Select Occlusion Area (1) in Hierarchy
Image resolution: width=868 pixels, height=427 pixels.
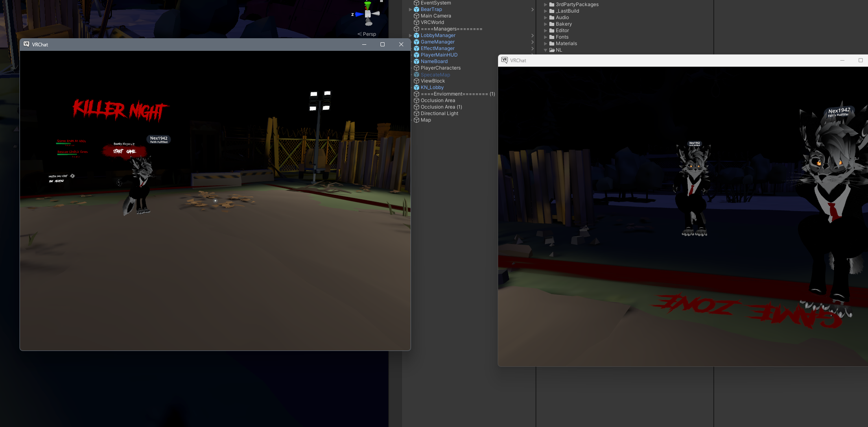441,107
